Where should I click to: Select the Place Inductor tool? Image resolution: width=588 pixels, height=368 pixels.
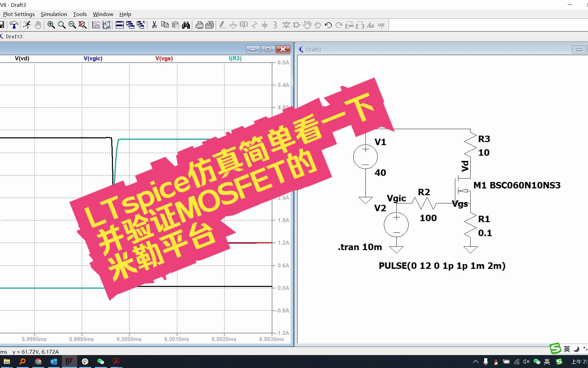click(275, 25)
